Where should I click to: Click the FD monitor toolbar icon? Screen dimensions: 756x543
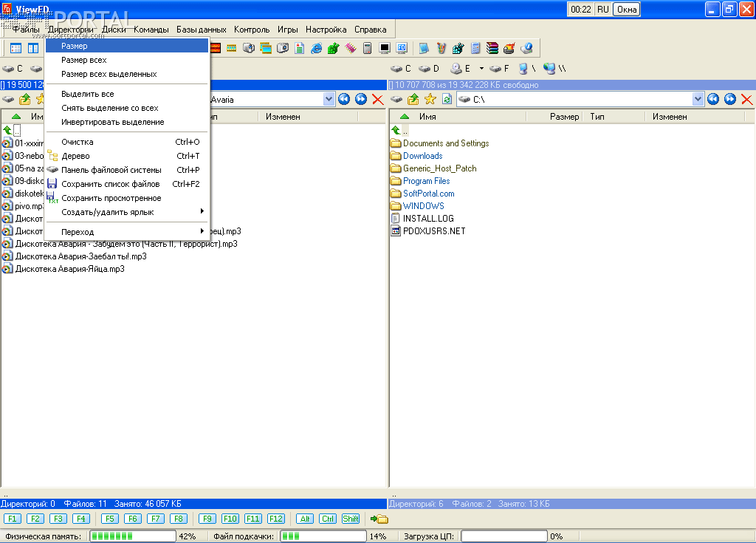pyautogui.click(x=402, y=48)
